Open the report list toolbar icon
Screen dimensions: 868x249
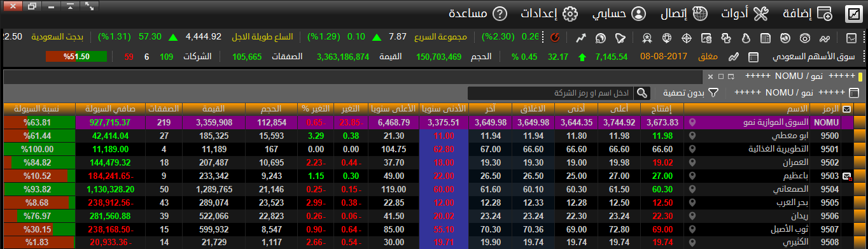766,38
